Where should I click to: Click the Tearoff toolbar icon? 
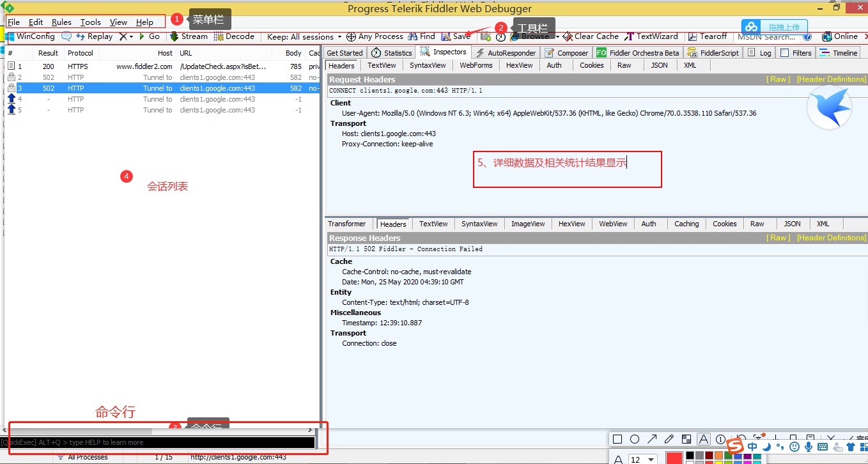point(707,36)
